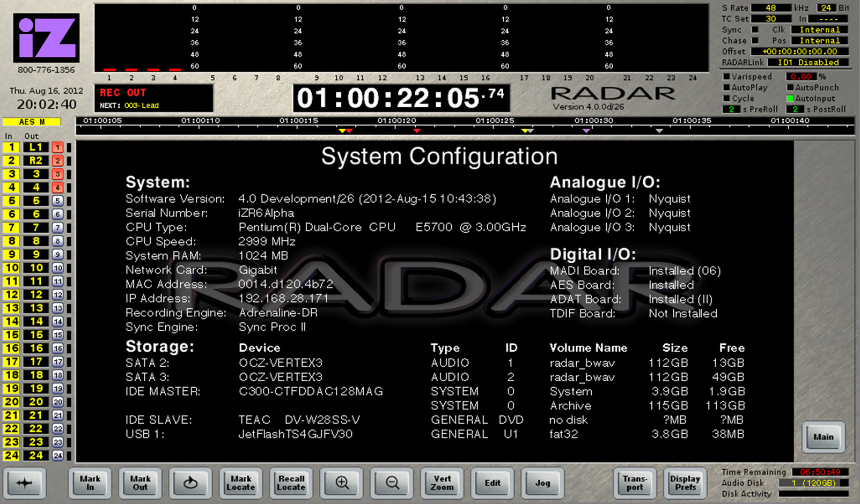Set the PreRoll seconds value
This screenshot has width=860, height=504.
pyautogui.click(x=731, y=109)
